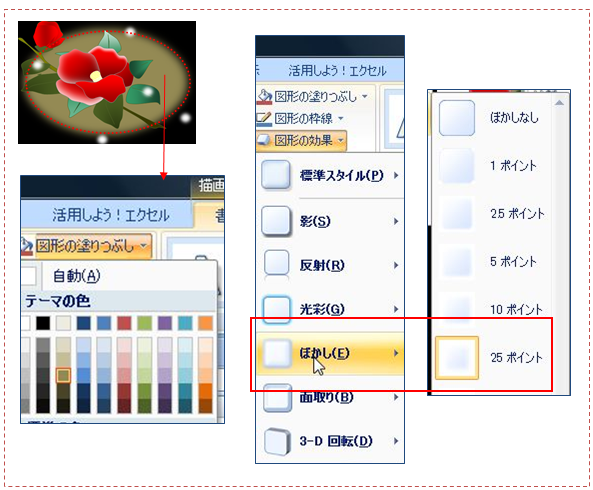Click the ぼかしなし label text
Screen dimensions: 593x490
[514, 118]
